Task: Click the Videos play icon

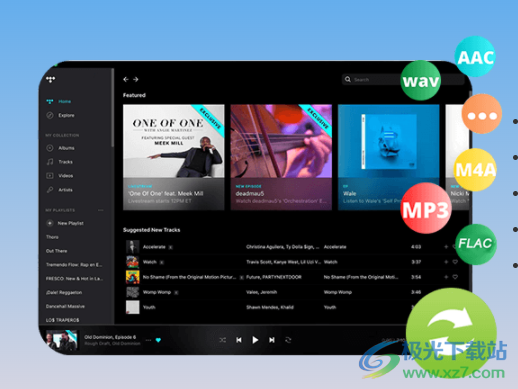Action: pyautogui.click(x=50, y=176)
